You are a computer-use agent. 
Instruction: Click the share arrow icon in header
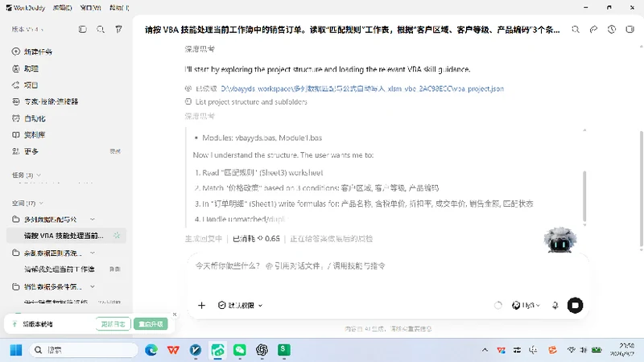click(593, 29)
